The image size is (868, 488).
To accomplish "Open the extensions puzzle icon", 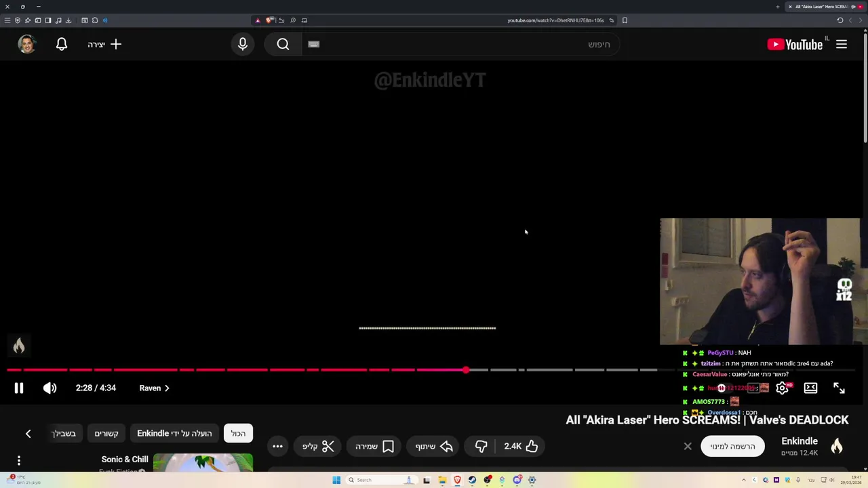I will [x=95, y=20].
